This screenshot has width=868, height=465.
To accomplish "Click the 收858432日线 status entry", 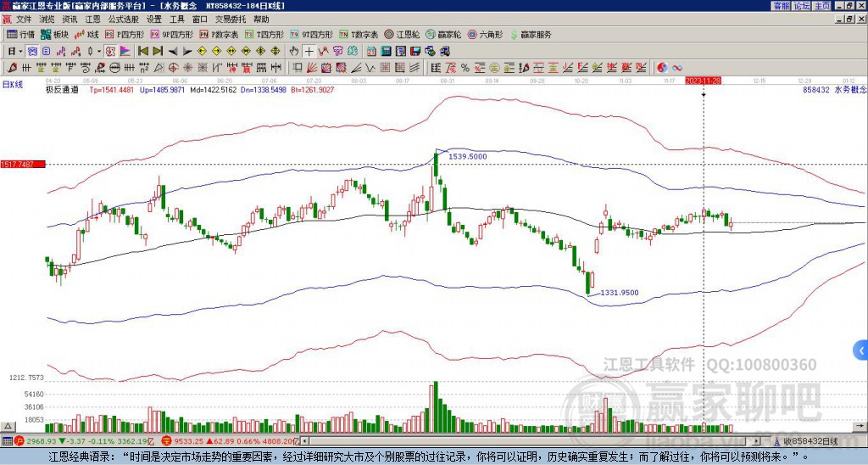I will tap(805, 441).
